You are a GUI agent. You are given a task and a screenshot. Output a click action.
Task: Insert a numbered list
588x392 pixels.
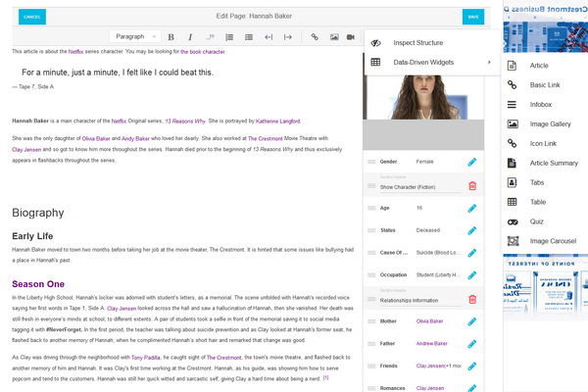pyautogui.click(x=229, y=37)
